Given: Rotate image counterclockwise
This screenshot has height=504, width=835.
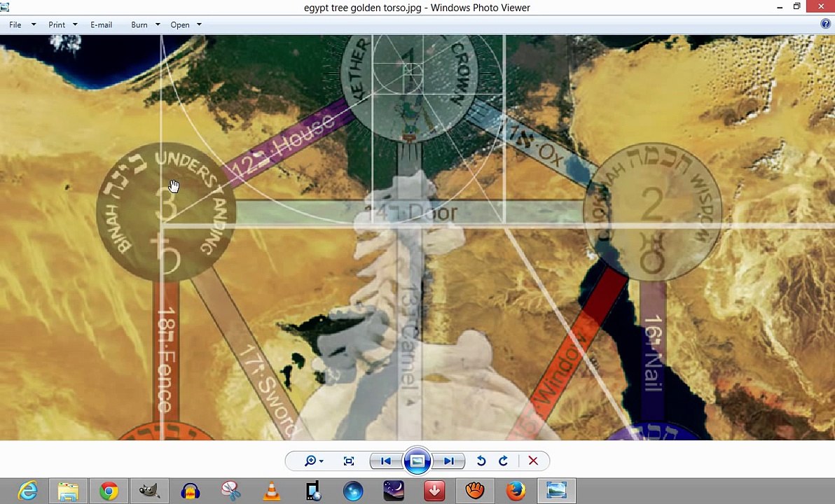Looking at the screenshot, I should 481,461.
